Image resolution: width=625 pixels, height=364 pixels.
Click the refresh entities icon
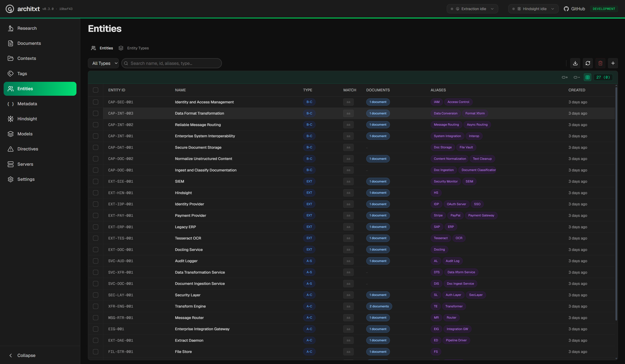click(x=588, y=63)
